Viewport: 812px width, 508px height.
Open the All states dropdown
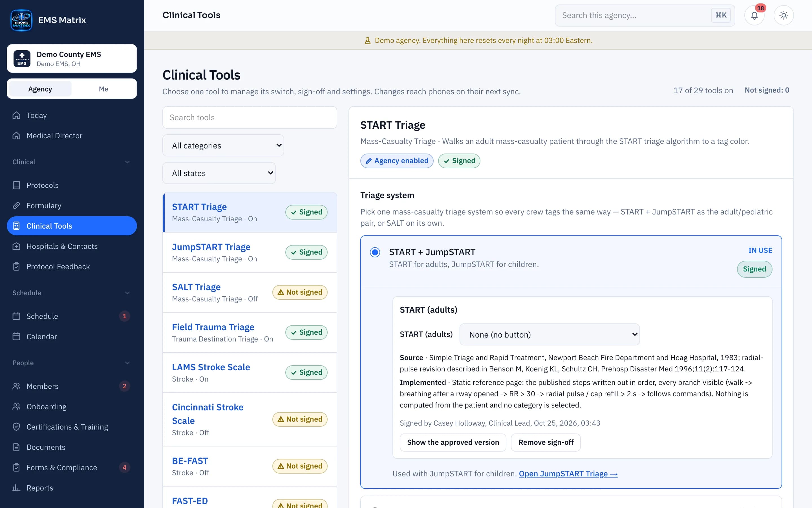pyautogui.click(x=219, y=173)
